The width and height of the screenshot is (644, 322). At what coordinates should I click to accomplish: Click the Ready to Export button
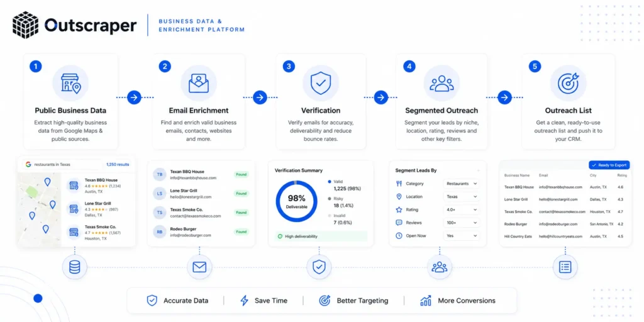609,165
